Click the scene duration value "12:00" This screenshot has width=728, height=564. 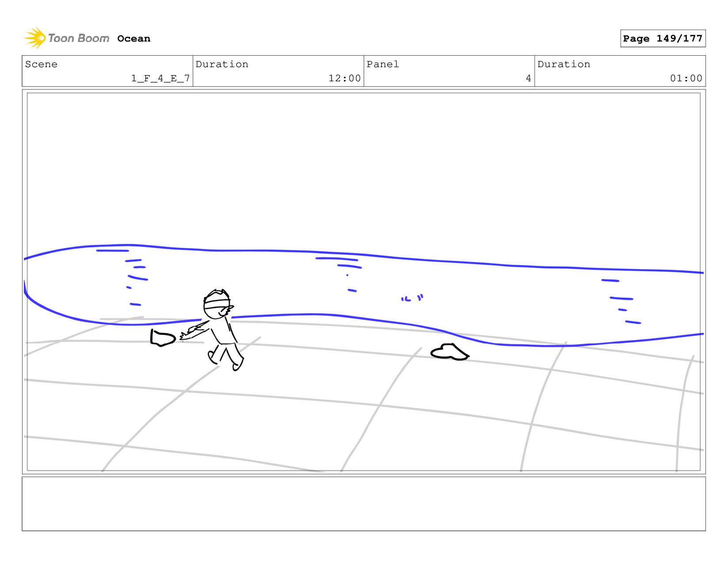(345, 78)
